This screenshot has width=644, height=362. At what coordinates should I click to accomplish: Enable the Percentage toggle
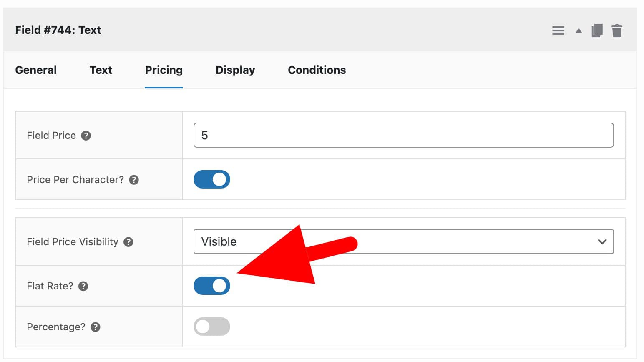tap(212, 327)
